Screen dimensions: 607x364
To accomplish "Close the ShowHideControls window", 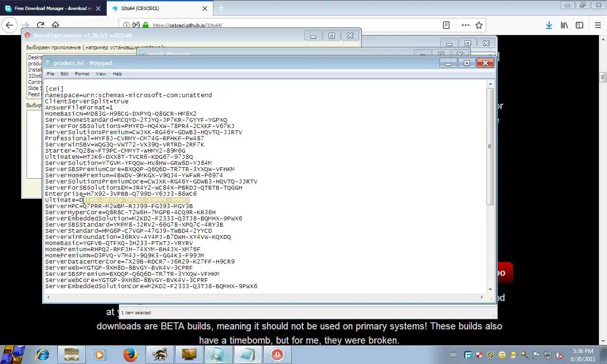I will (x=350, y=36).
